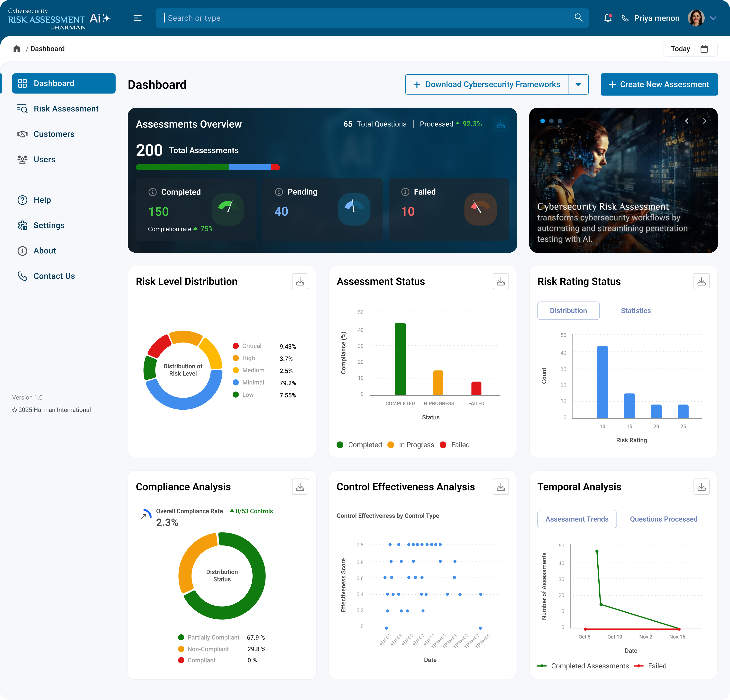Switch to the Questions Processed tab
Screen dimensions: 730x700
663,519
